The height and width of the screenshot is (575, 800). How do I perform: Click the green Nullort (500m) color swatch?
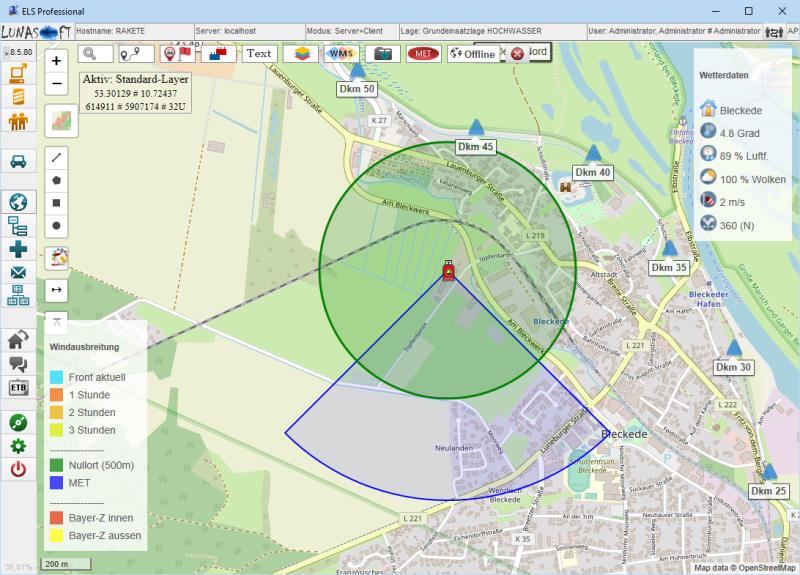pos(57,465)
